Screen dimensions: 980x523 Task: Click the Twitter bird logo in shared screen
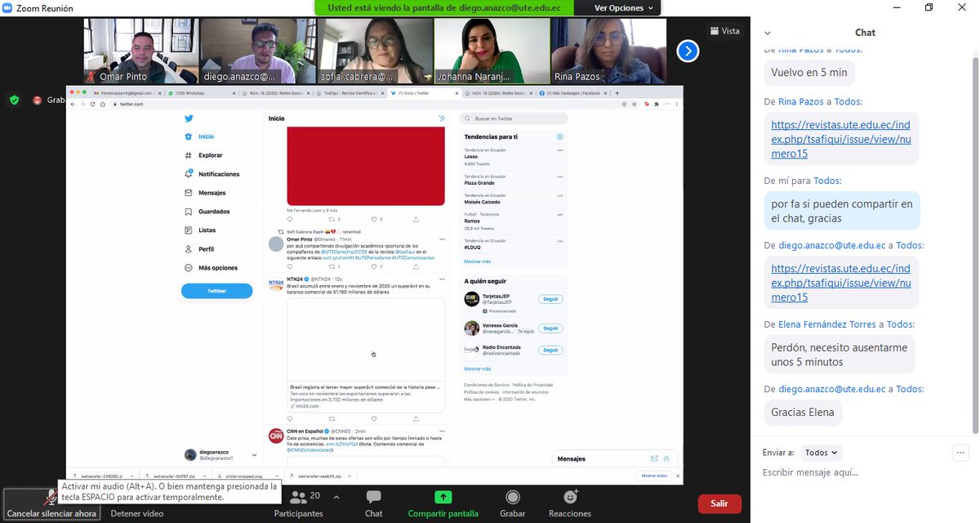pyautogui.click(x=189, y=118)
